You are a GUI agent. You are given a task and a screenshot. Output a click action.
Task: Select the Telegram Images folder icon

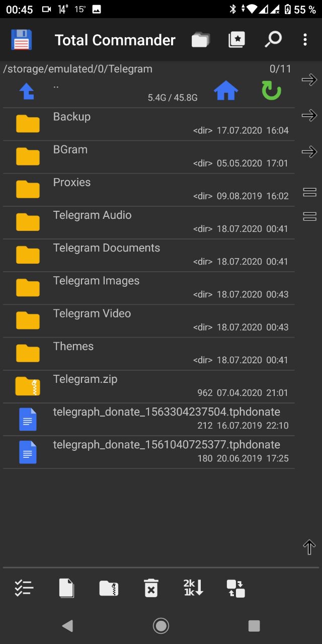[x=28, y=288]
